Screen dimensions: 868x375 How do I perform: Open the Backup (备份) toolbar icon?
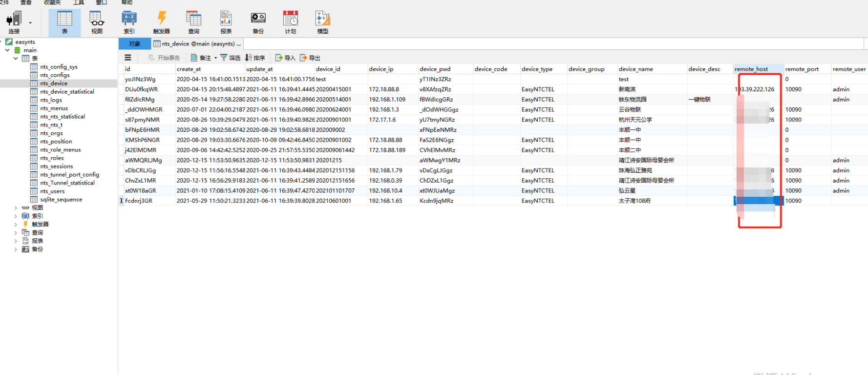coord(258,22)
